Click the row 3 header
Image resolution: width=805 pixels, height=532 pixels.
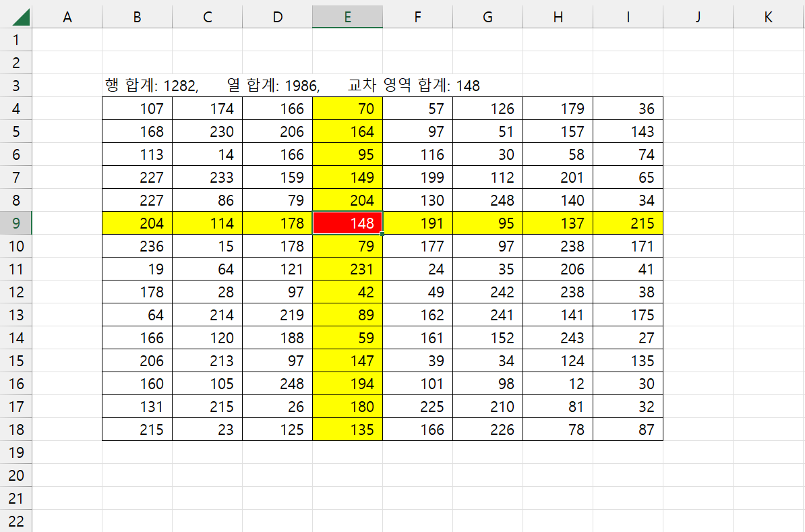tap(16, 86)
